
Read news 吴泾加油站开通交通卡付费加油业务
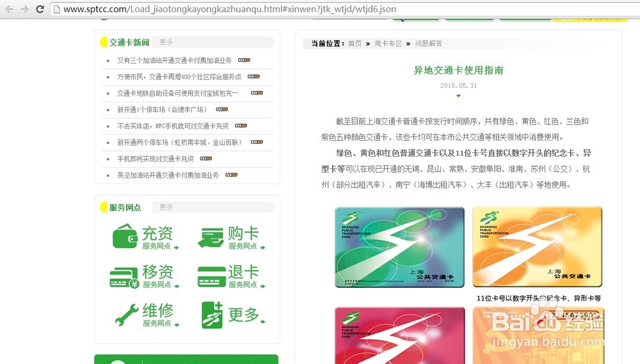(x=168, y=175)
